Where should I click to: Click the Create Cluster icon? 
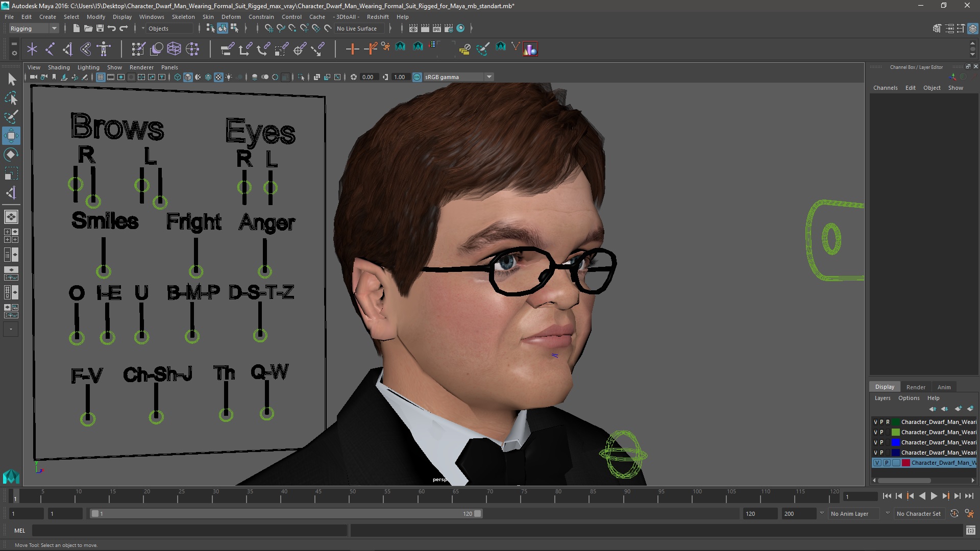[x=192, y=49]
